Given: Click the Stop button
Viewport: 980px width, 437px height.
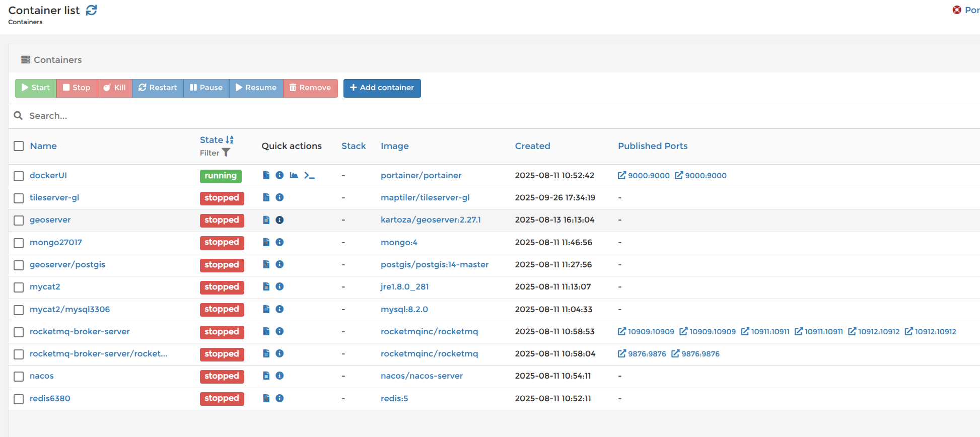Looking at the screenshot, I should click(x=77, y=88).
